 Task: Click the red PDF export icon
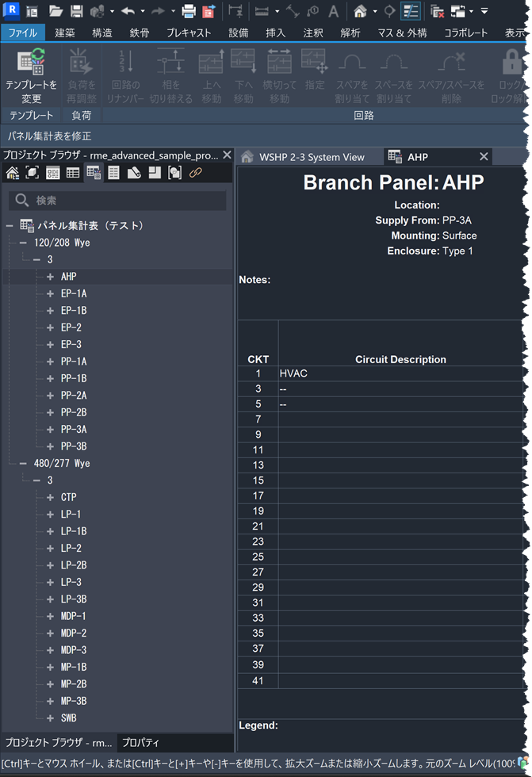[x=209, y=11]
